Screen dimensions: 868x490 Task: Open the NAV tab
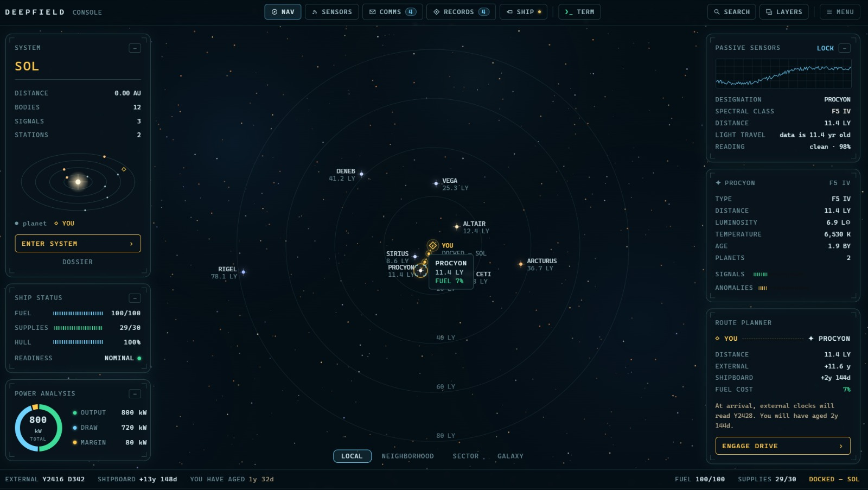pos(283,12)
